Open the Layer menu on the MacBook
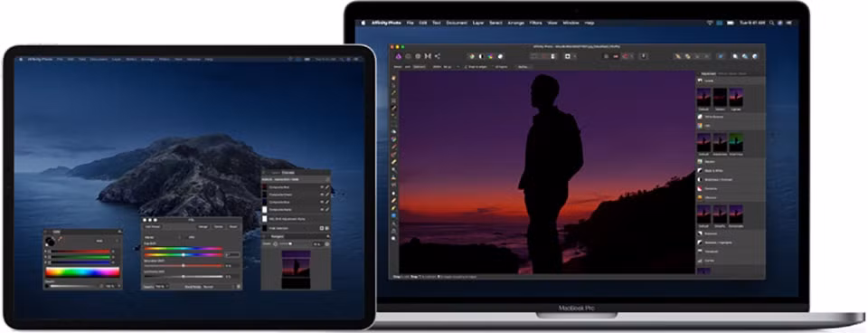This screenshot has width=868, height=333. point(477,23)
